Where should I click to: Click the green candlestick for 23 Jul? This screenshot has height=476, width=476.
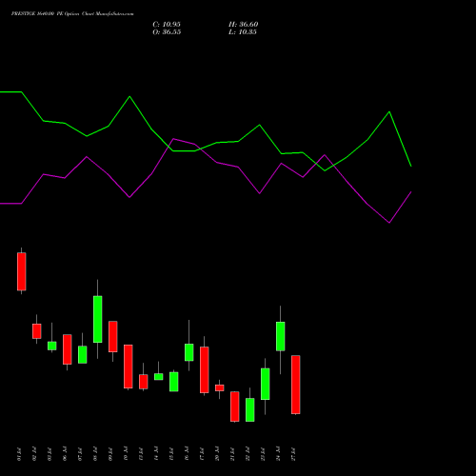tap(266, 384)
